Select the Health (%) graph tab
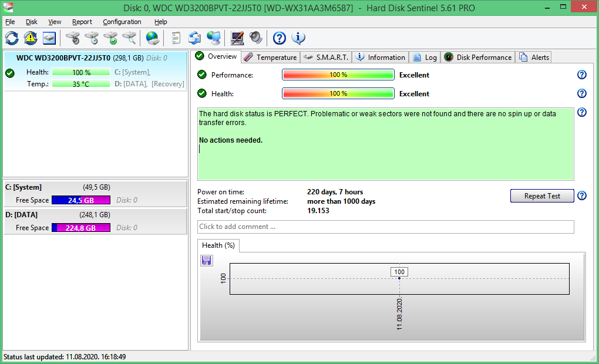The height and width of the screenshot is (364, 599). (218, 245)
